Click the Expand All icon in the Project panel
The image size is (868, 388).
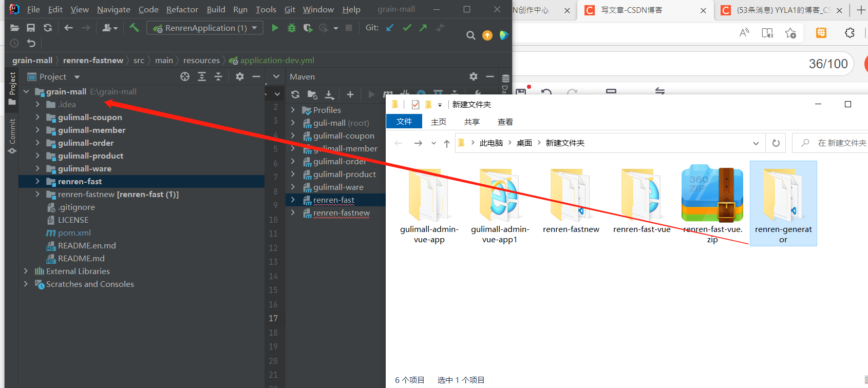(x=202, y=76)
